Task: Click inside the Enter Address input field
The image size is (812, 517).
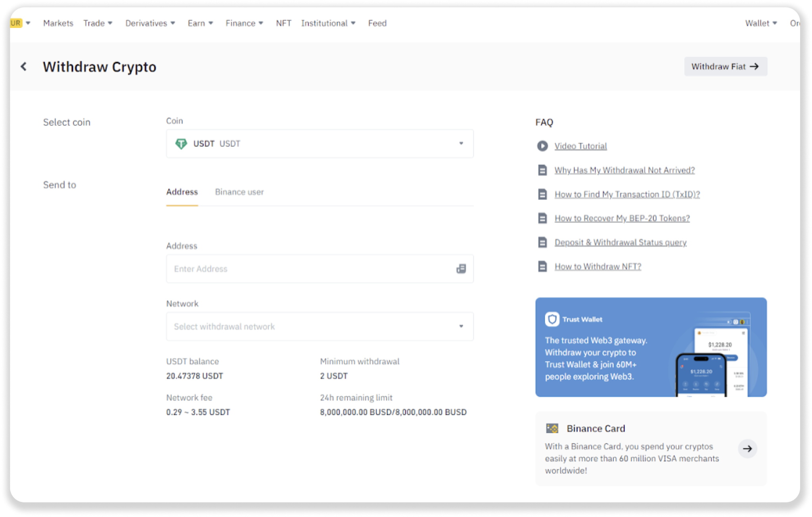Action: (x=309, y=269)
